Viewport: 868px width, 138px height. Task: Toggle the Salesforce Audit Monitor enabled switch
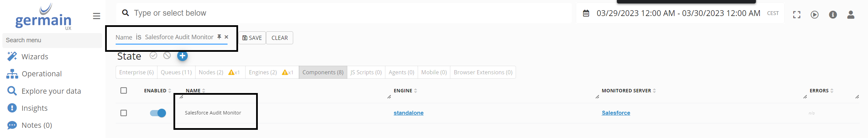[x=158, y=113]
